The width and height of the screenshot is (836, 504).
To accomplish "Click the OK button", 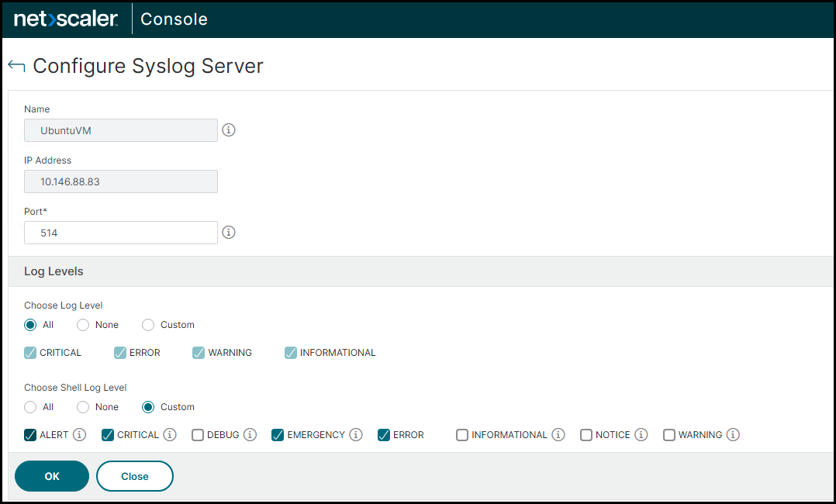I will click(52, 476).
